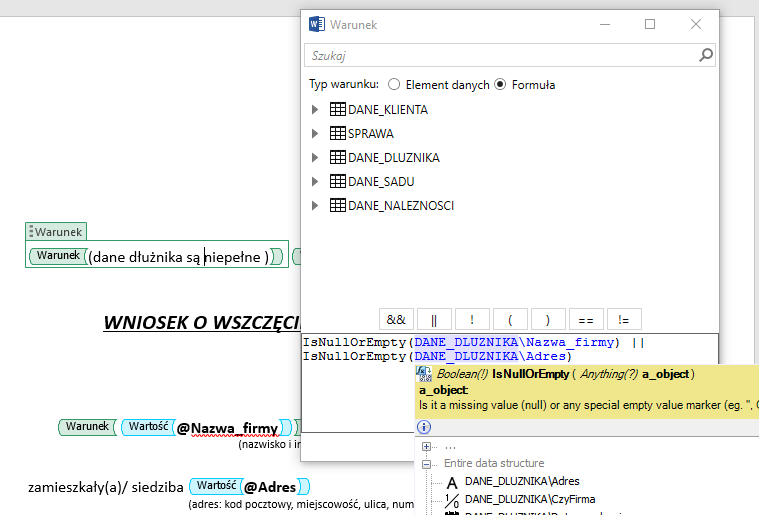759x515 pixels.
Task: Click DANE_DLUZNIKA\Nazwa_firmy in the formula
Action: (514, 342)
